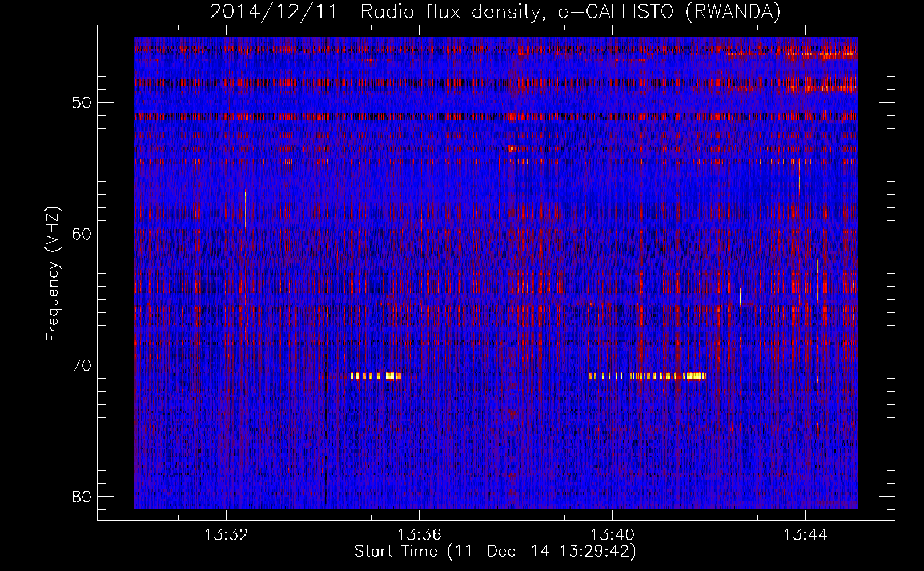The height and width of the screenshot is (571, 924).
Task: Click the bright red spot near 54 MHz
Action: pyautogui.click(x=512, y=149)
